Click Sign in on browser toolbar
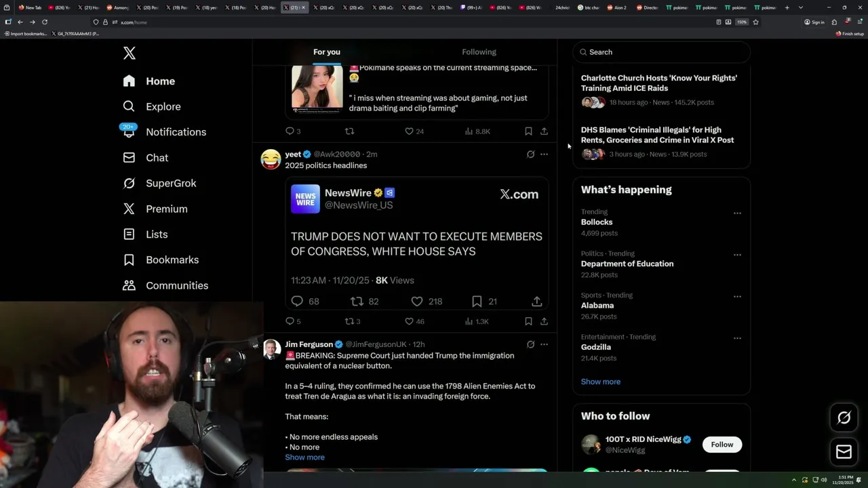This screenshot has width=868, height=488. click(x=814, y=22)
